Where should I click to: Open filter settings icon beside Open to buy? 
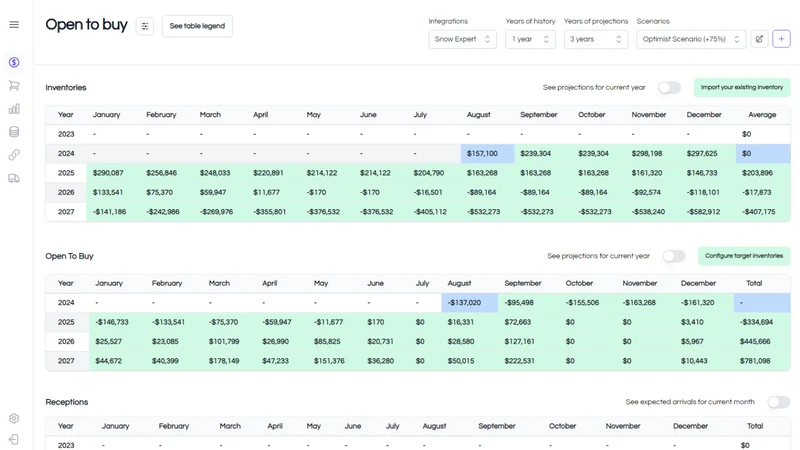[145, 26]
